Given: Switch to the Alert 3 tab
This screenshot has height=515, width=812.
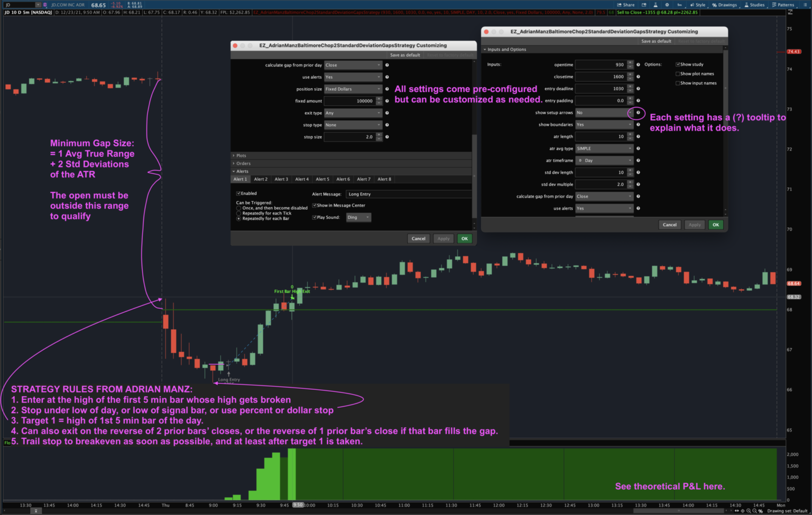Looking at the screenshot, I should pos(281,179).
